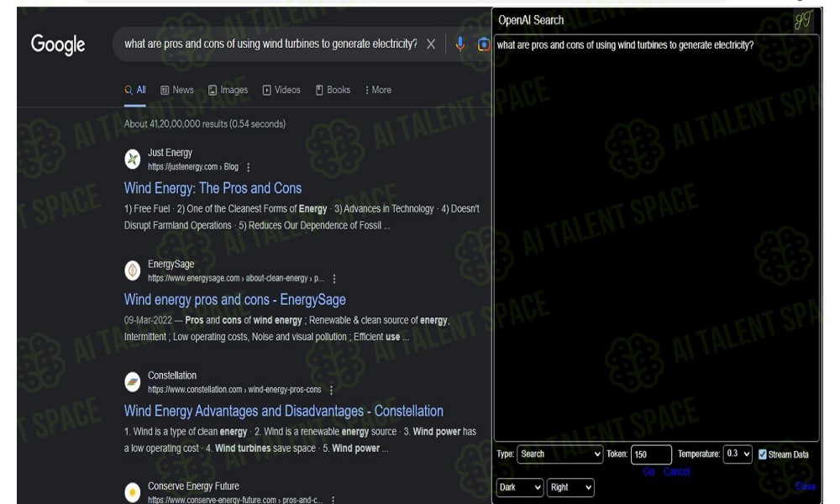840x504 pixels.
Task: Open 'Wind energy pros and cons - EnergySage' result
Action: (234, 299)
